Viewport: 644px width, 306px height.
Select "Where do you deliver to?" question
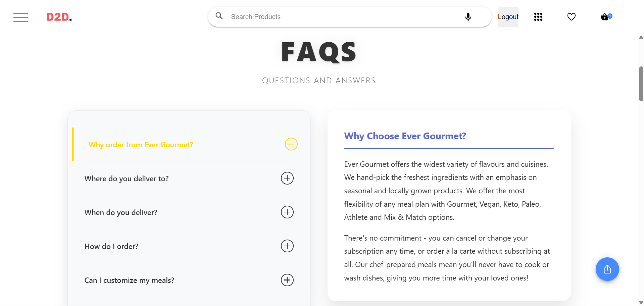click(x=127, y=178)
